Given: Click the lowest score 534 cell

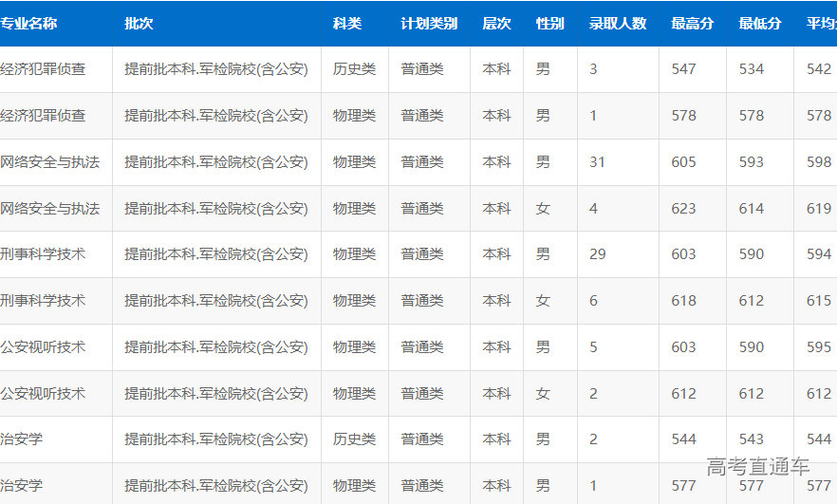Looking at the screenshot, I should [752, 69].
